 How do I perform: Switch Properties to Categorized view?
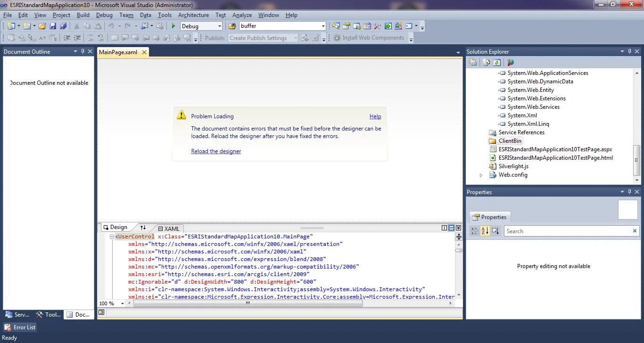coord(474,231)
